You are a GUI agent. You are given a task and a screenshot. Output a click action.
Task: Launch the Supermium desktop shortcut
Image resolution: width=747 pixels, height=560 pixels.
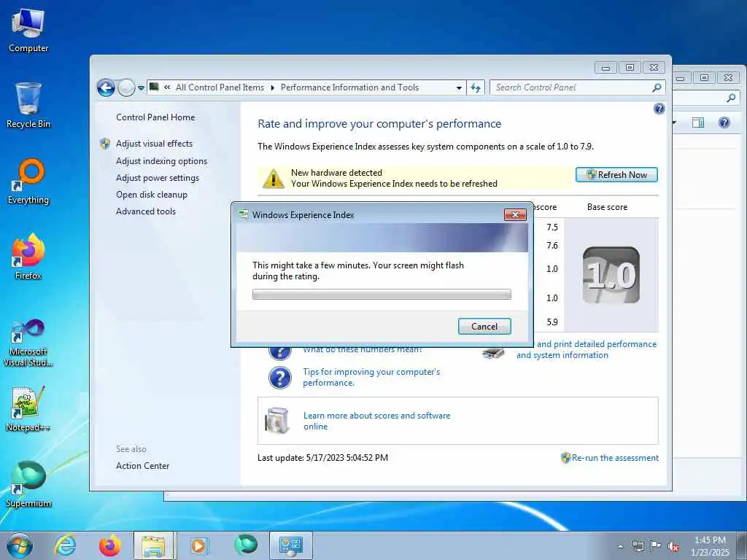28,484
